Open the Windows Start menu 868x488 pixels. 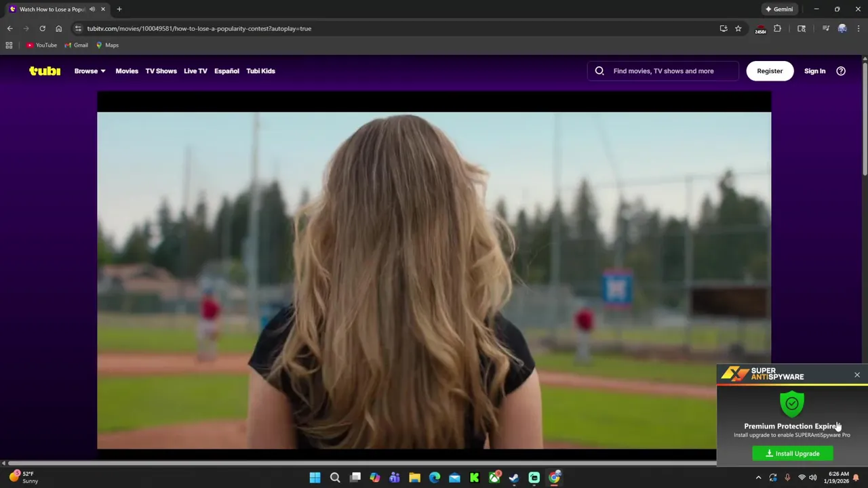pyautogui.click(x=315, y=478)
